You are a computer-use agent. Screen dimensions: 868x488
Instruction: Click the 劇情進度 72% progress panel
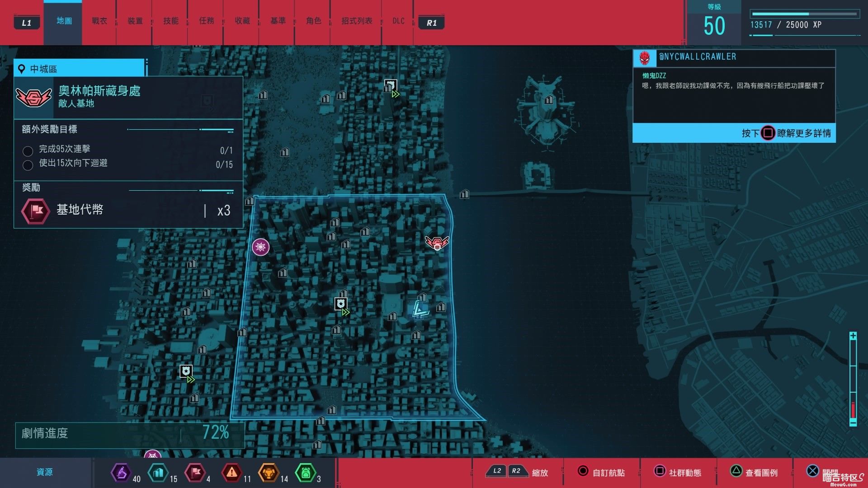click(x=130, y=435)
